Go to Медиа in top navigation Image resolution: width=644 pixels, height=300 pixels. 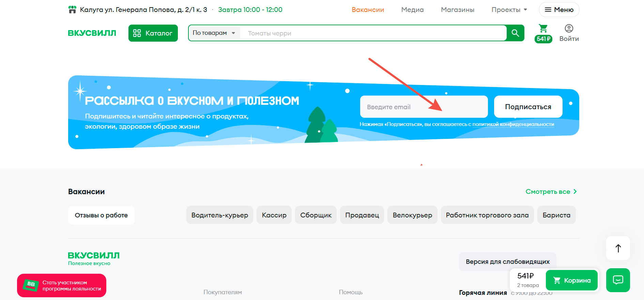coord(412,10)
